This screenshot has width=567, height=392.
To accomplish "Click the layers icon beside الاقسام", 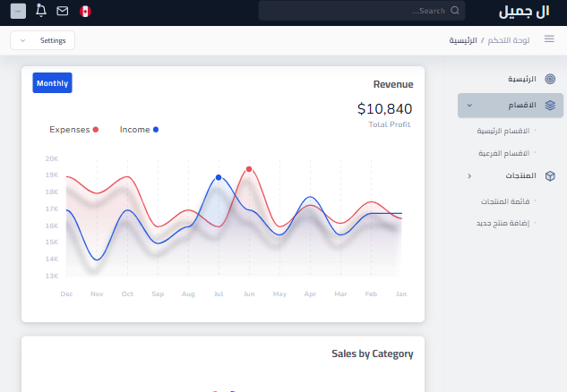I will coord(550,105).
